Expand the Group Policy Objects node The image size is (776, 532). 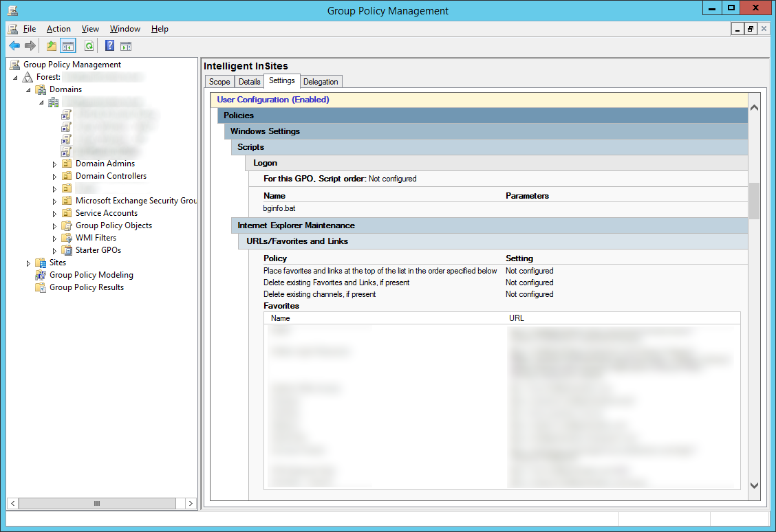tap(54, 226)
